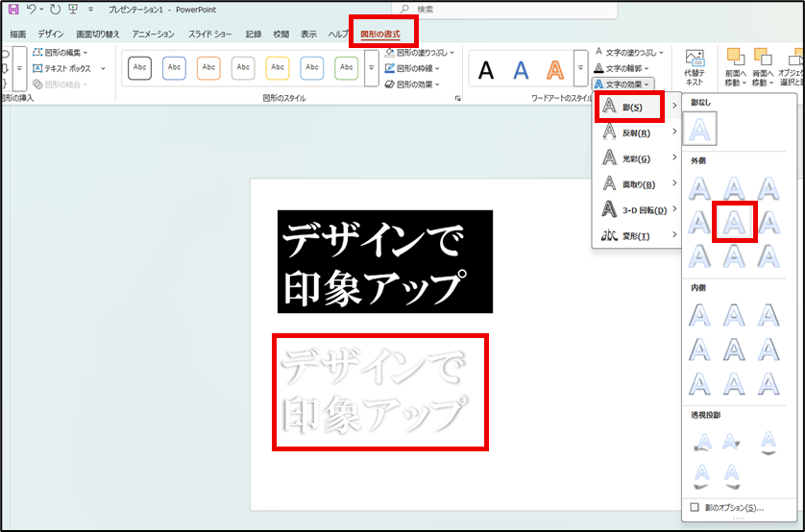
Task: Open Shadow Options (影のオプション) at bottom
Action: coord(726,507)
